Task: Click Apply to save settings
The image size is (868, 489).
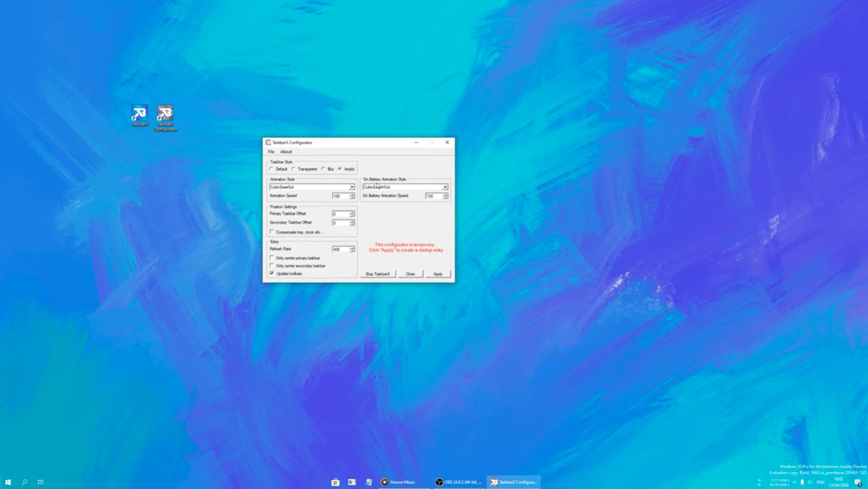Action: [x=438, y=274]
